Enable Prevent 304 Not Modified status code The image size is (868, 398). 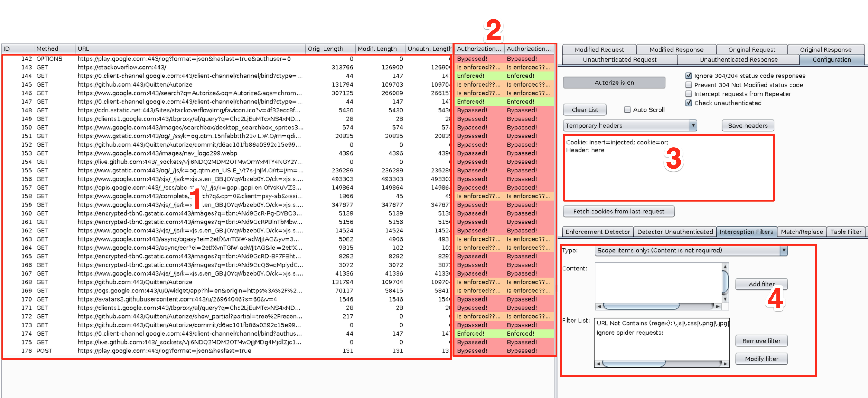point(688,85)
